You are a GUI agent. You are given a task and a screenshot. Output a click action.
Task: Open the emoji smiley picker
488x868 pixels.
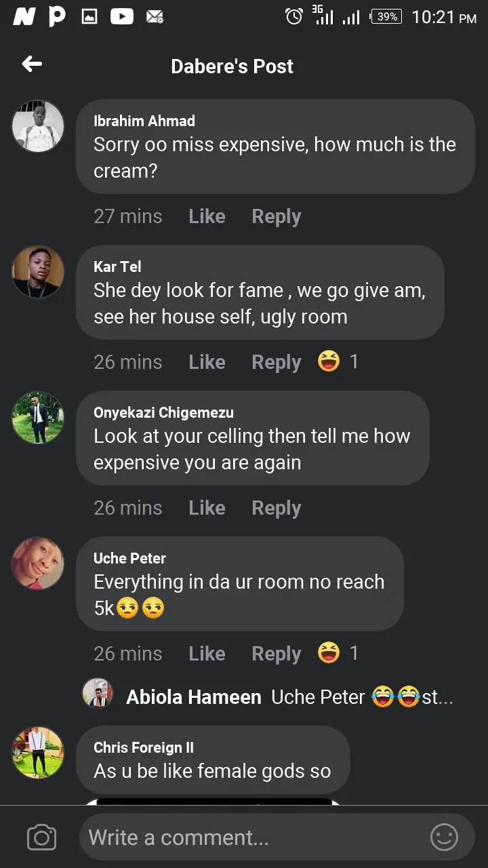click(445, 837)
